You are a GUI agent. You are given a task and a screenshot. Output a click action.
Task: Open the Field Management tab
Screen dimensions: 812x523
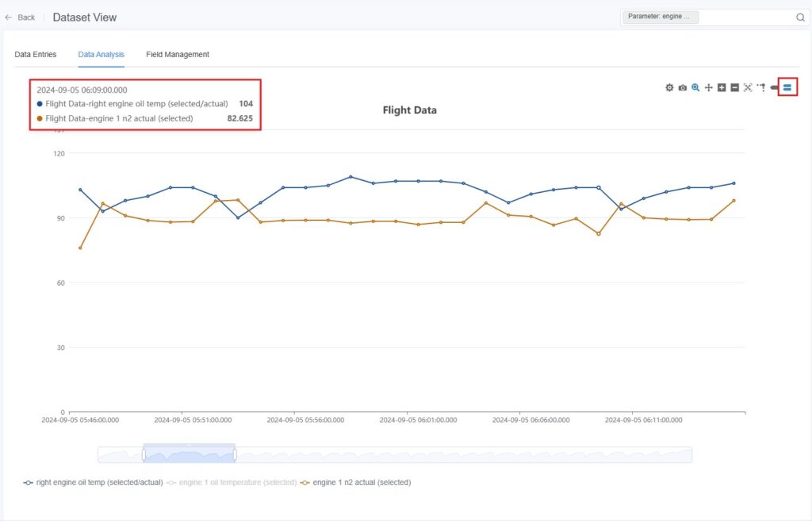(x=178, y=55)
